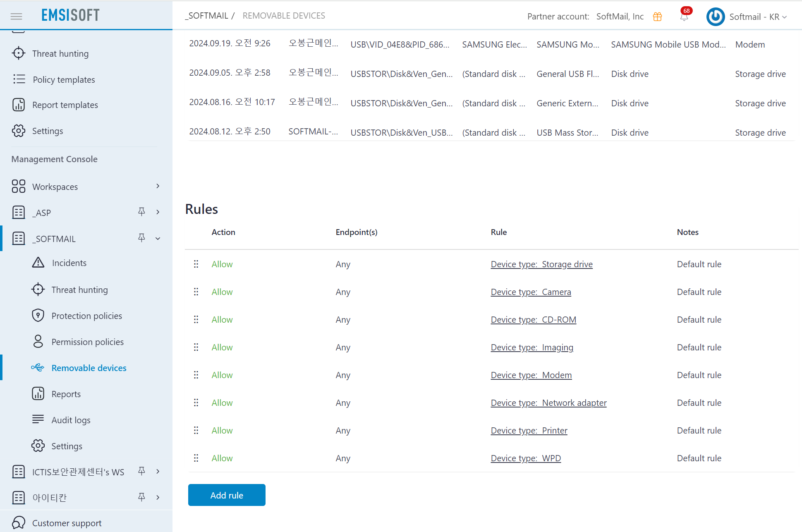
Task: Click the Storage drive rule drag handle
Action: tap(196, 264)
